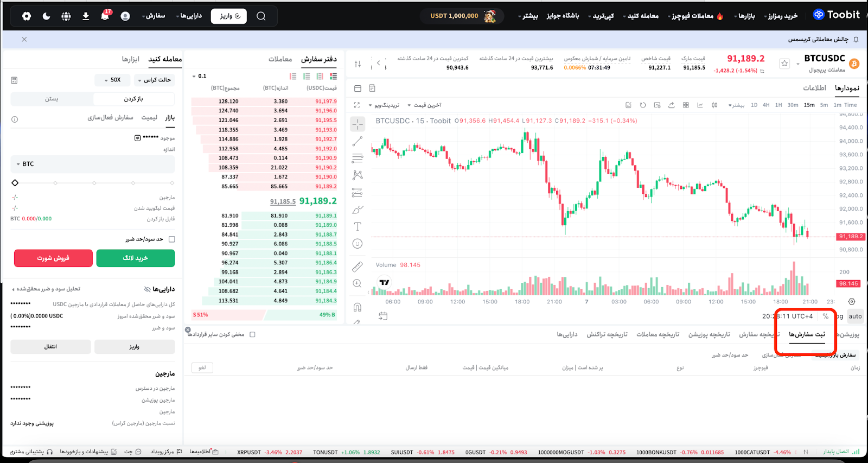Toggle auto scale on the chart
Viewport: 868px width, 463px height.
(x=856, y=316)
